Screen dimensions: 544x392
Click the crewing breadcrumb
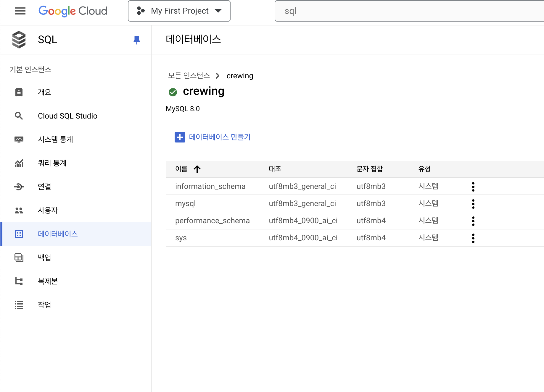click(x=240, y=76)
